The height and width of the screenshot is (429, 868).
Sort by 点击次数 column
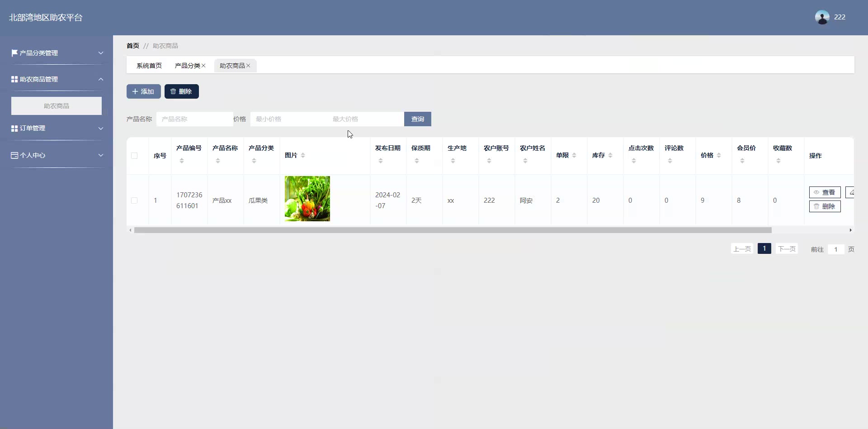coord(634,161)
